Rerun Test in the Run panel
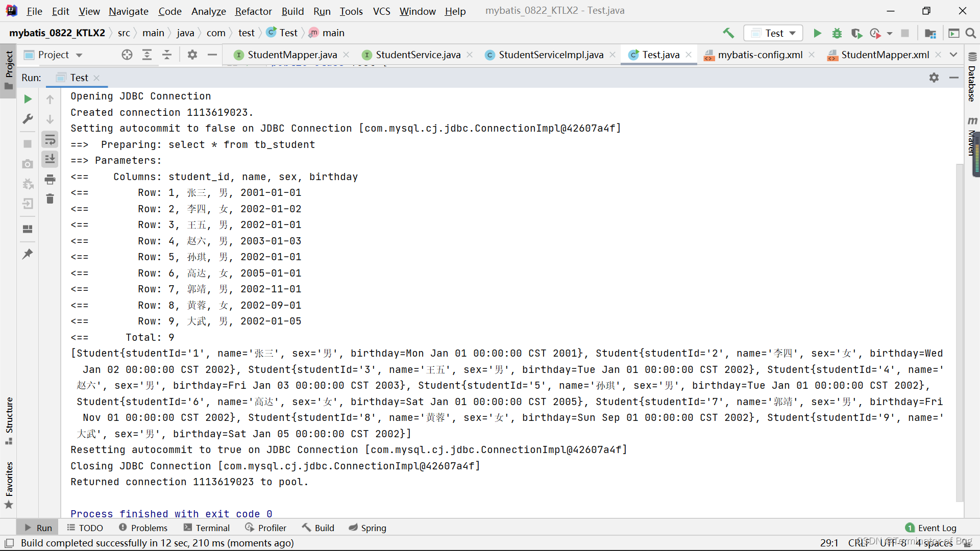 tap(28, 99)
